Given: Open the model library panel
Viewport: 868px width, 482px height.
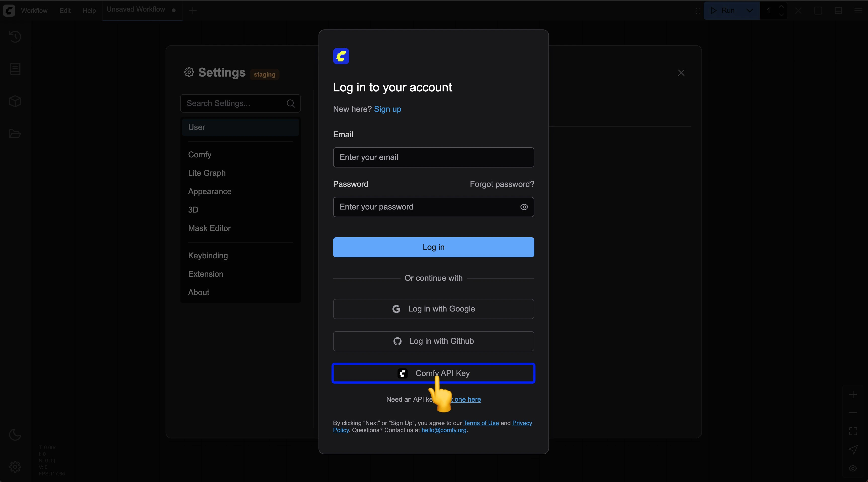Looking at the screenshot, I should coord(15,101).
